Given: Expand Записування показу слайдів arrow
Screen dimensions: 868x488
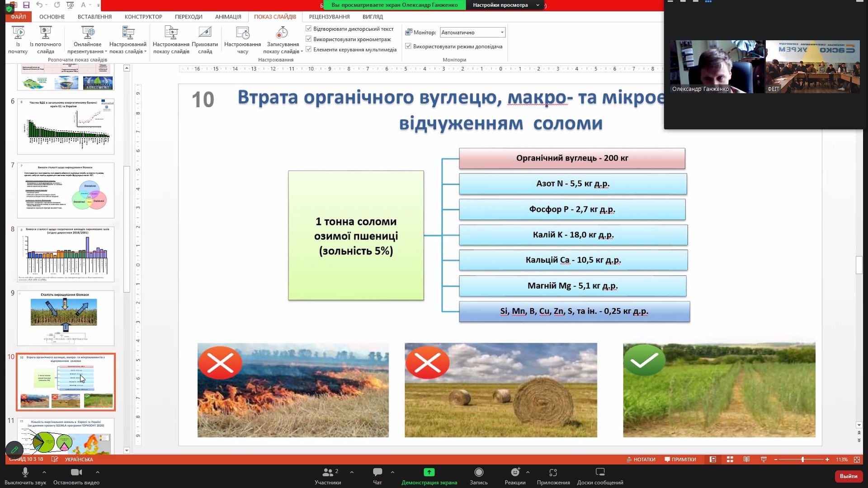Looking at the screenshot, I should click(x=302, y=52).
